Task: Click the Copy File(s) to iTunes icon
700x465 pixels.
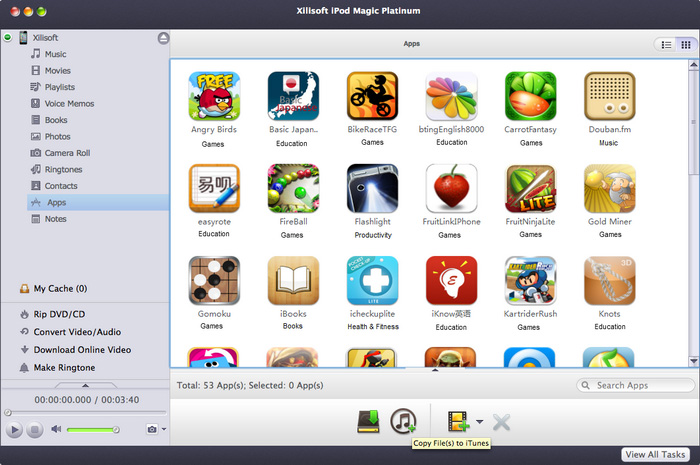Action: tap(403, 421)
